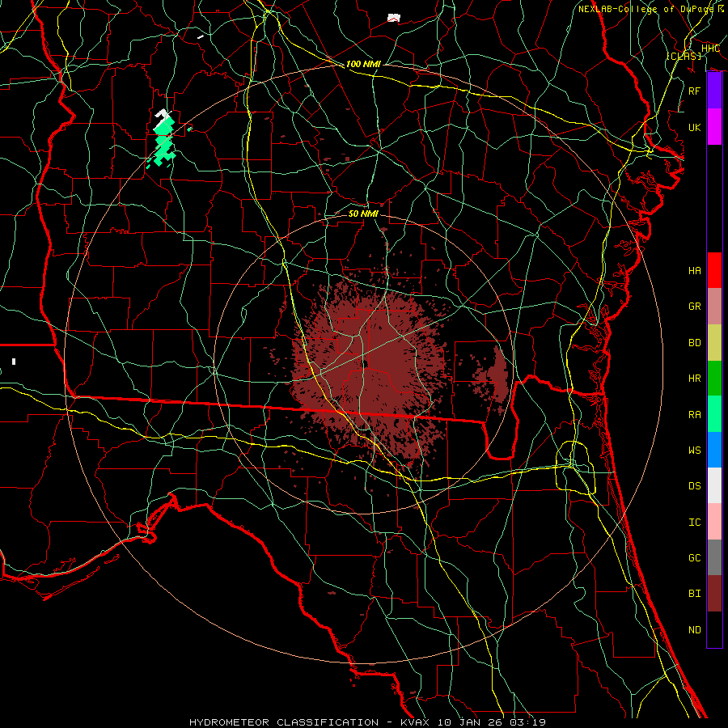This screenshot has height=728, width=728.
Task: Click the 03:19 timestamp
Action: (527, 722)
